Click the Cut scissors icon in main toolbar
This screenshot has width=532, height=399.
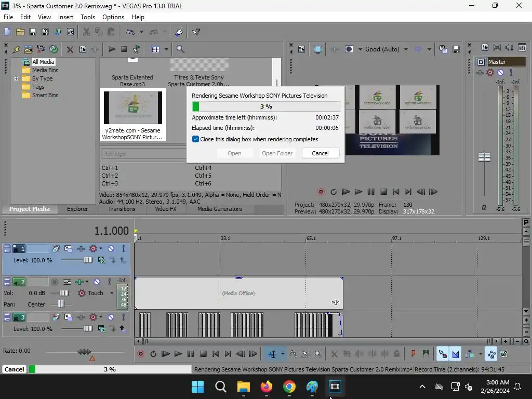click(x=87, y=32)
